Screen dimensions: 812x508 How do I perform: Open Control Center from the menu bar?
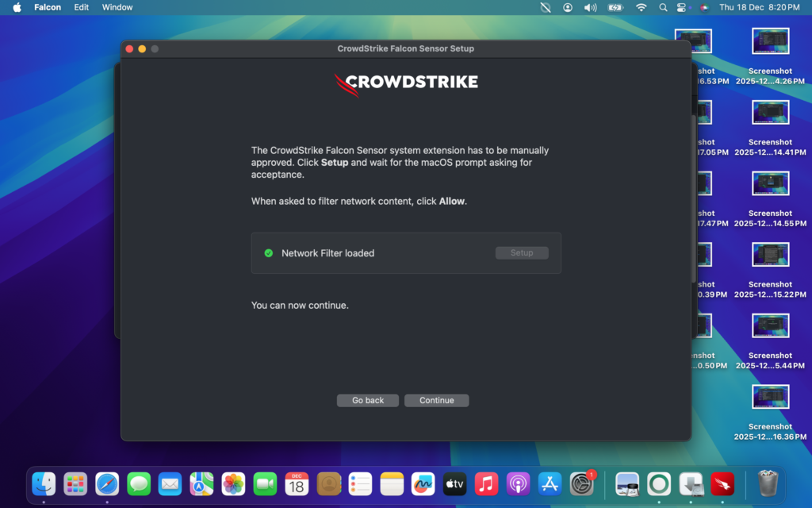point(681,7)
